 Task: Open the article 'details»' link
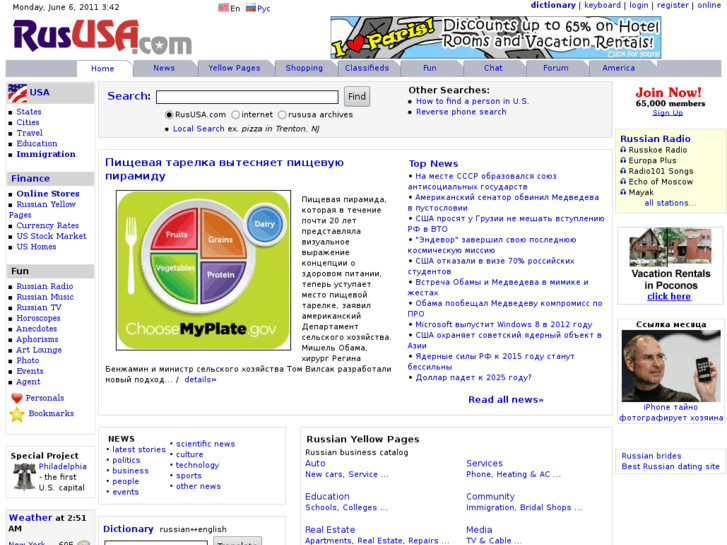200,380
